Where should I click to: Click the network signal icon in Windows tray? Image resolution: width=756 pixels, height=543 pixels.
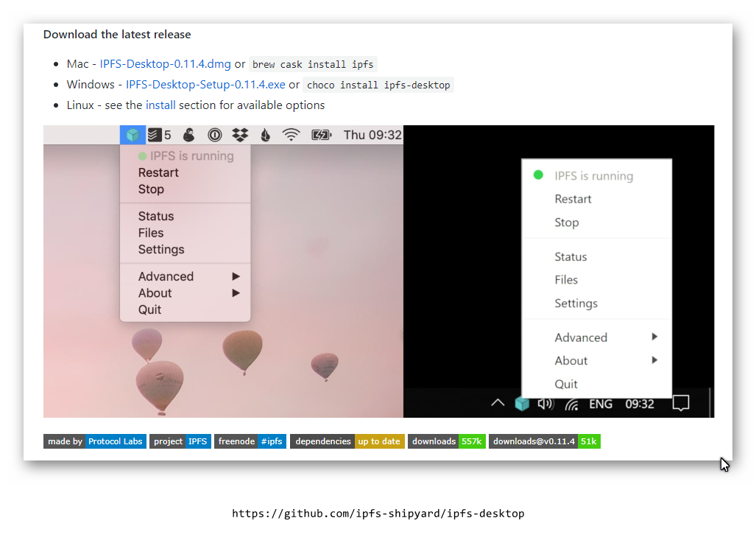point(572,404)
